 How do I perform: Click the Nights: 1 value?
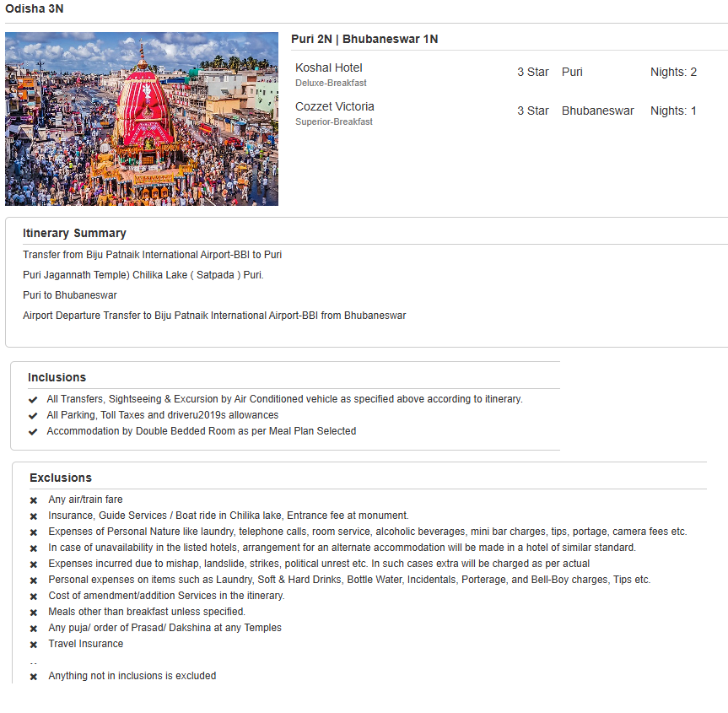(x=673, y=111)
